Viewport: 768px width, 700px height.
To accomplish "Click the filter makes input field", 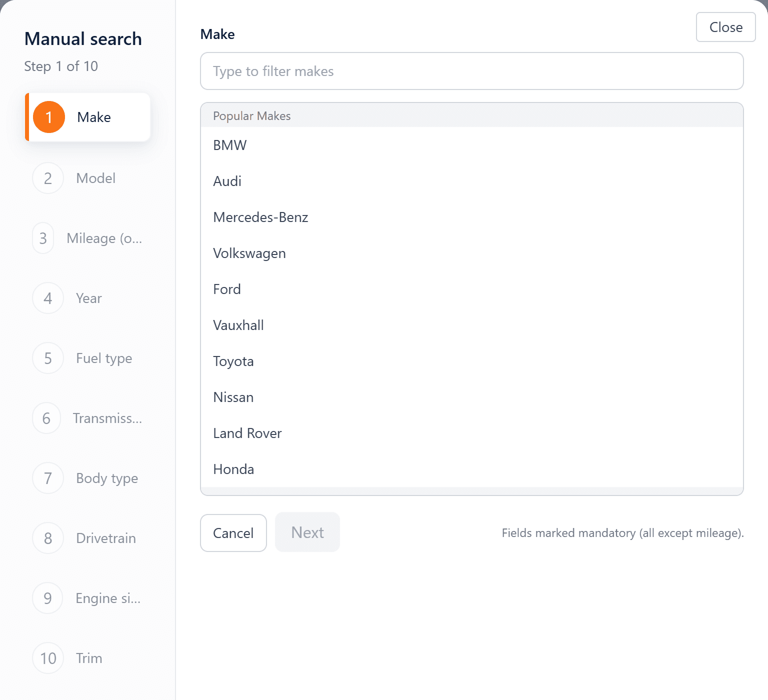I will (x=471, y=71).
